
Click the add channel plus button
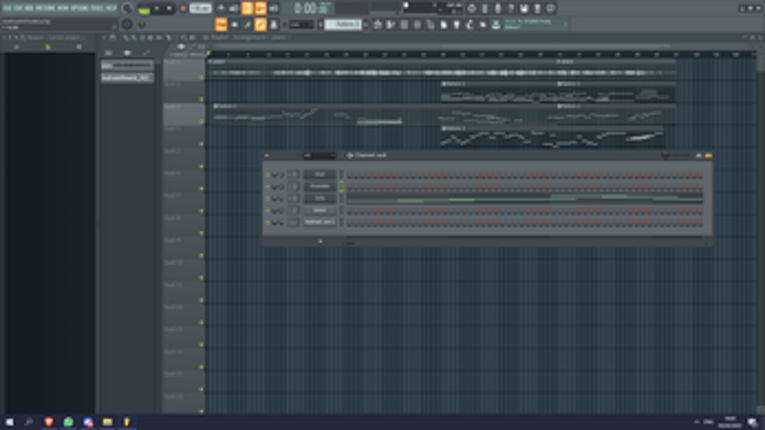pos(320,241)
